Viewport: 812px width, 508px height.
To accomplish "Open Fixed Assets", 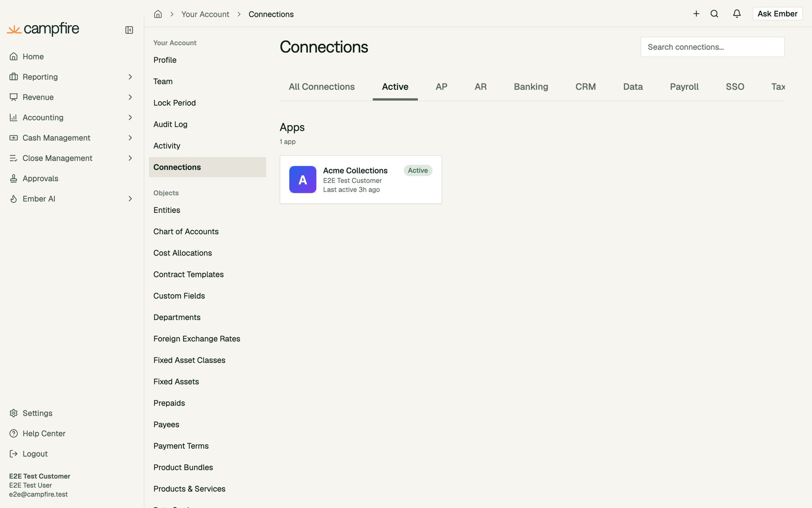I will click(208, 382).
